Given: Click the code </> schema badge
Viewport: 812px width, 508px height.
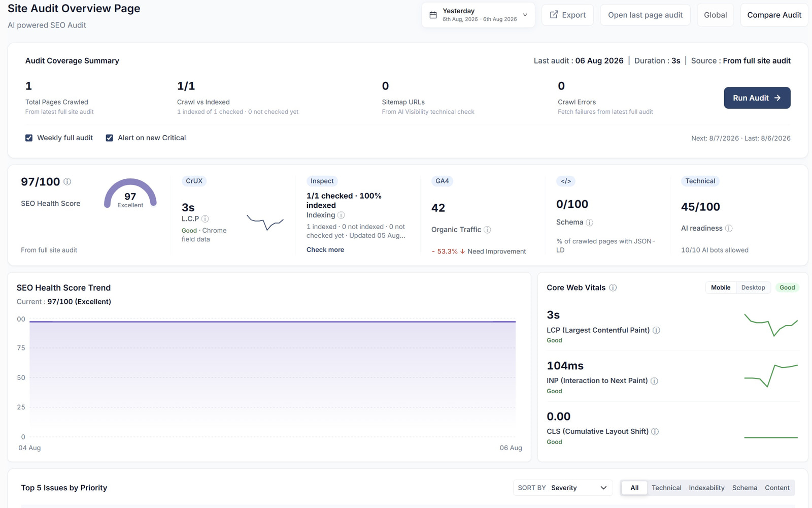Looking at the screenshot, I should pos(566,181).
